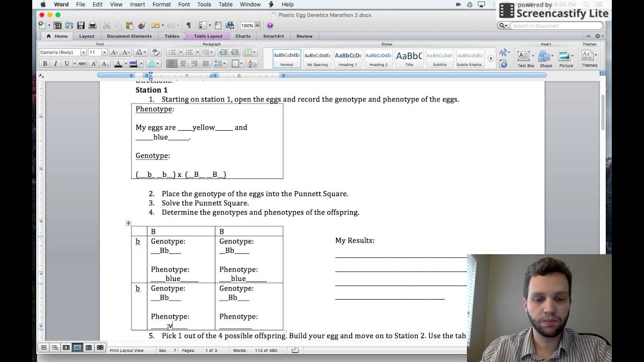Switch to the SmartArt ribbon tab
This screenshot has height=362, width=644.
coord(273,36)
